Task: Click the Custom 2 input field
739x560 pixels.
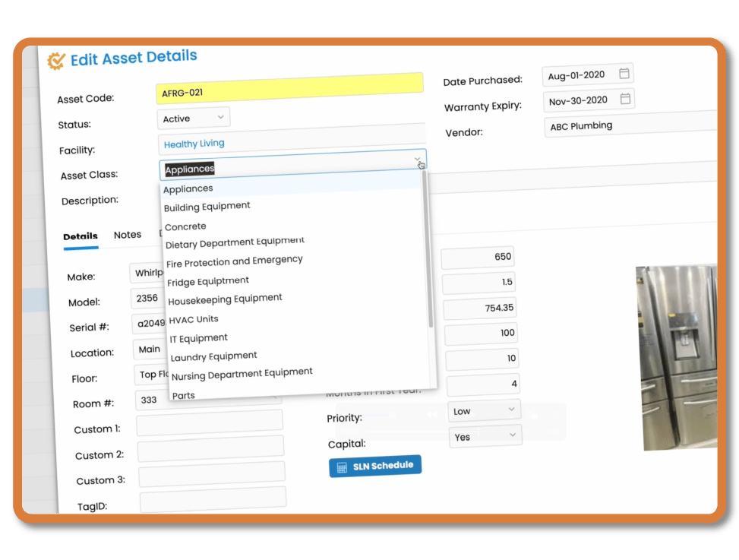Action: tap(211, 448)
